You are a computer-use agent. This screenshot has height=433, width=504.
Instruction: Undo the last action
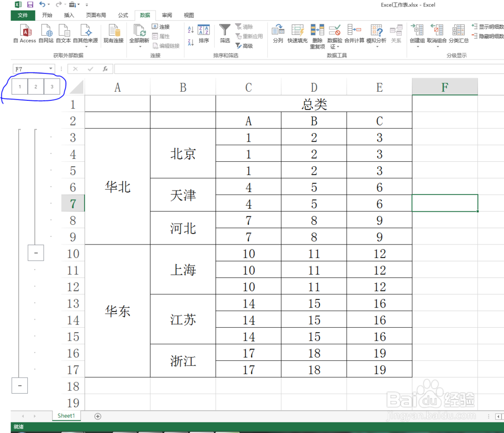pos(42,5)
